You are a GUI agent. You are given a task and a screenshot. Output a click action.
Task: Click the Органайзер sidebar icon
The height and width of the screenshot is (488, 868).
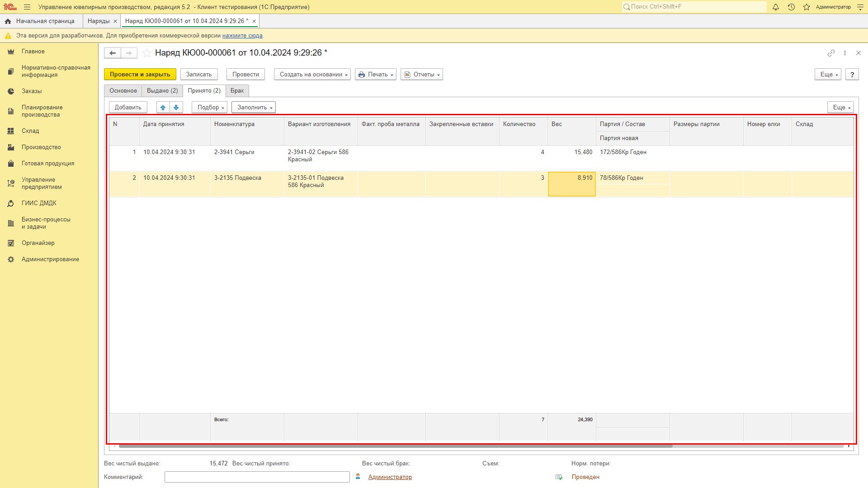[x=11, y=243]
